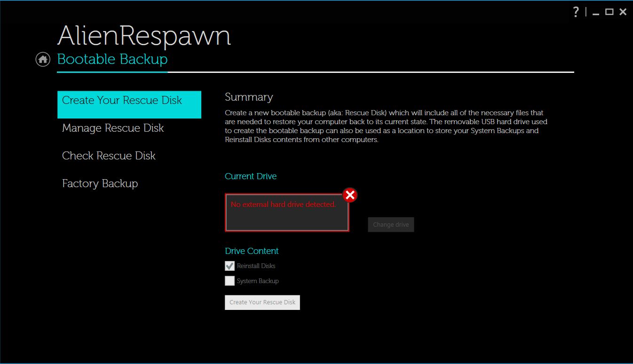Screen dimensions: 633x364
Task: Enable the System Backup checkbox
Action: pyautogui.click(x=229, y=281)
